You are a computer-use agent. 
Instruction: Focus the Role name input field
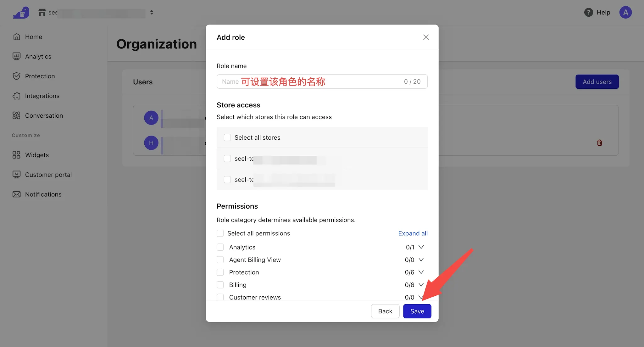(x=322, y=81)
